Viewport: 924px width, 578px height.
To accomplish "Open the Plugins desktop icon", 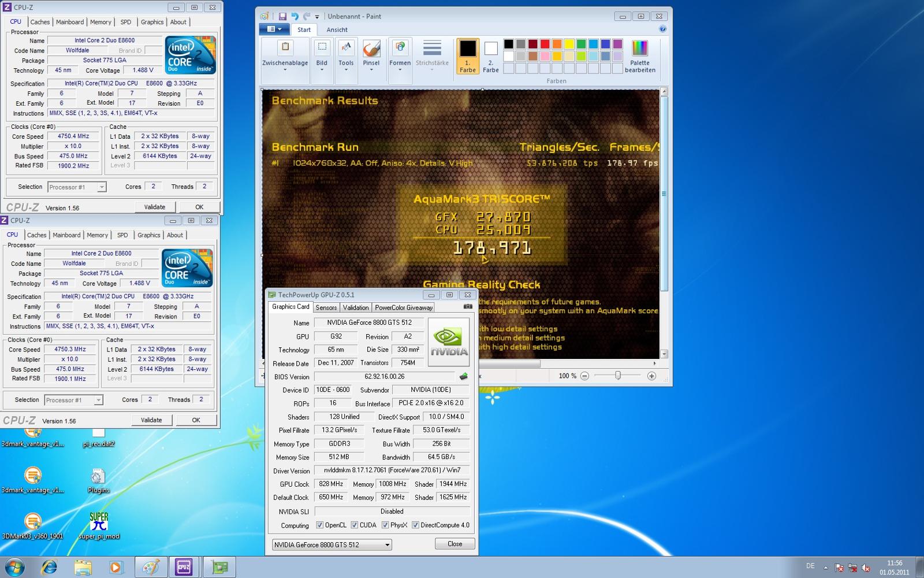I will 98,480.
